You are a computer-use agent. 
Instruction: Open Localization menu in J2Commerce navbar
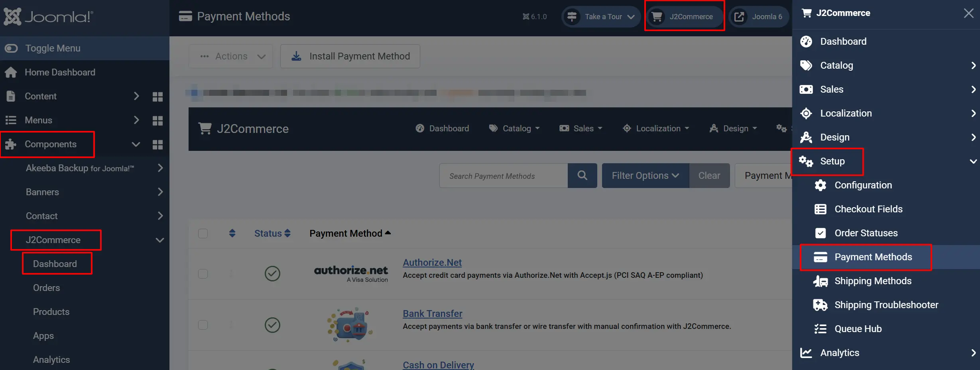point(656,129)
